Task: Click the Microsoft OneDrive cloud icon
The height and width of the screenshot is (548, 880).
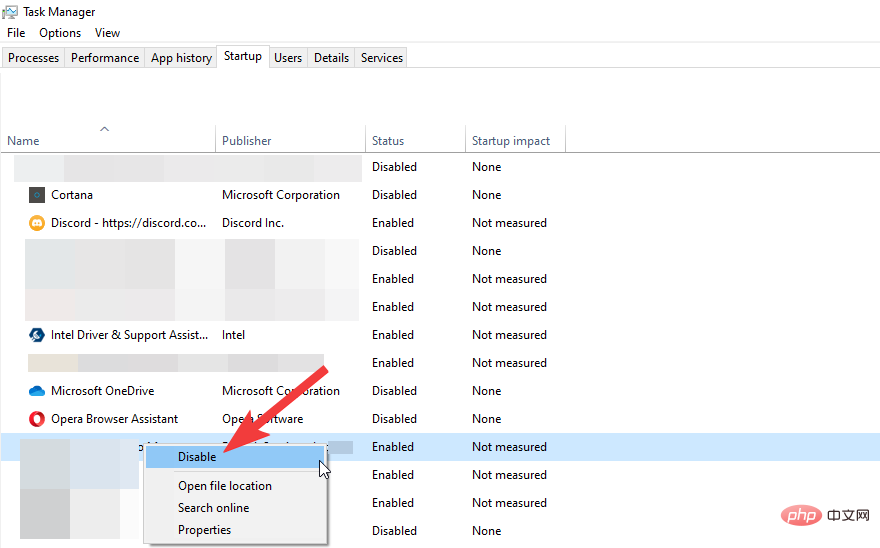Action: 36,391
